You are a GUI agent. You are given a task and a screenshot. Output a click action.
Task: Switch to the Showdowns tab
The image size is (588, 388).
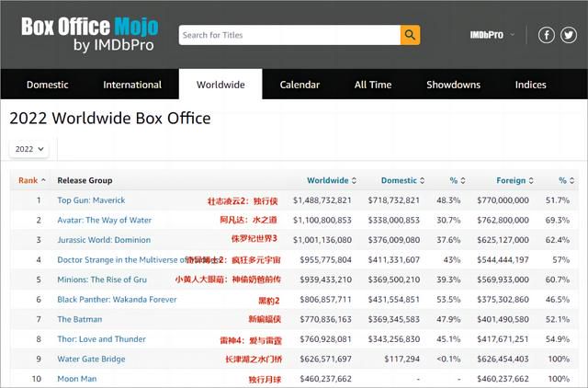tap(453, 85)
